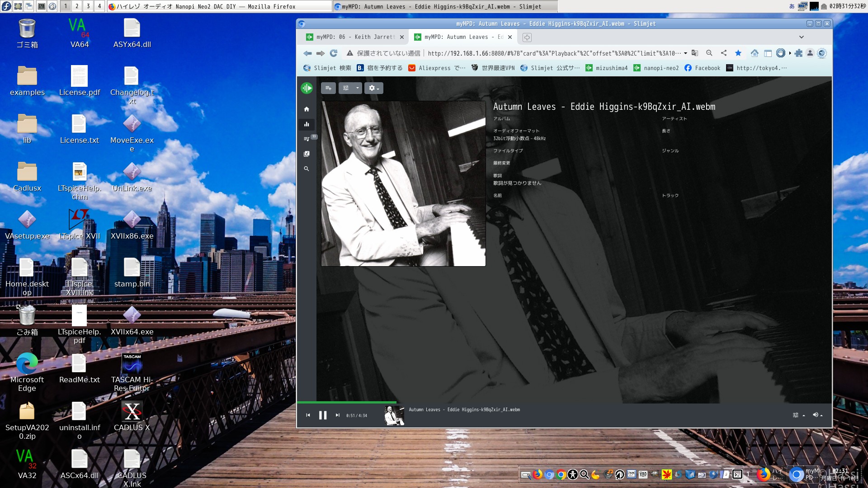Open the Facebook bookmark
The width and height of the screenshot is (868, 488).
pyautogui.click(x=702, y=68)
